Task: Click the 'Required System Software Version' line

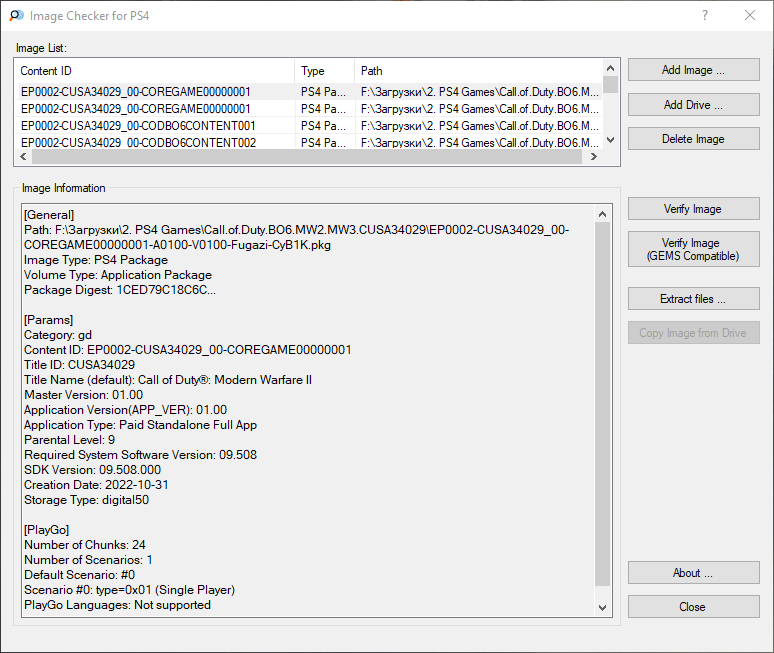Action: [x=141, y=455]
